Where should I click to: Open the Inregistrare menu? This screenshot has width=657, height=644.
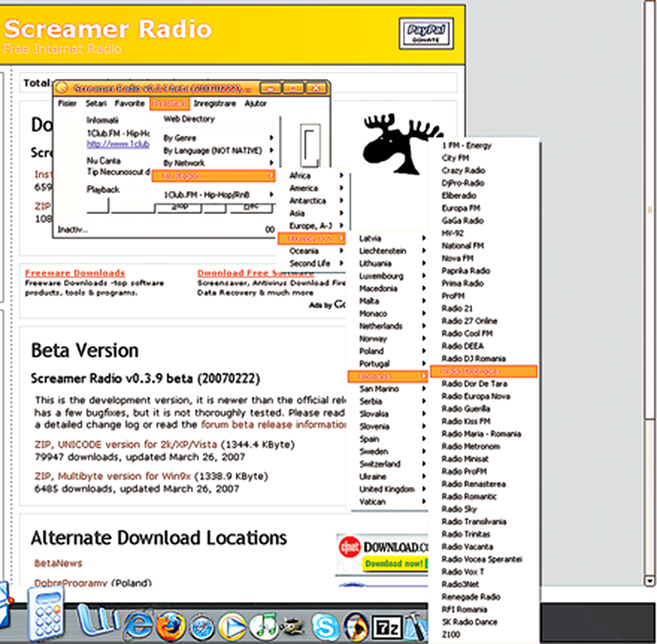click(x=215, y=103)
